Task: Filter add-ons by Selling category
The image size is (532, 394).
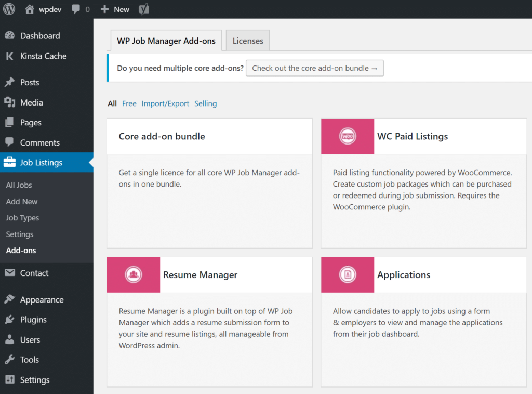Action: tap(205, 103)
